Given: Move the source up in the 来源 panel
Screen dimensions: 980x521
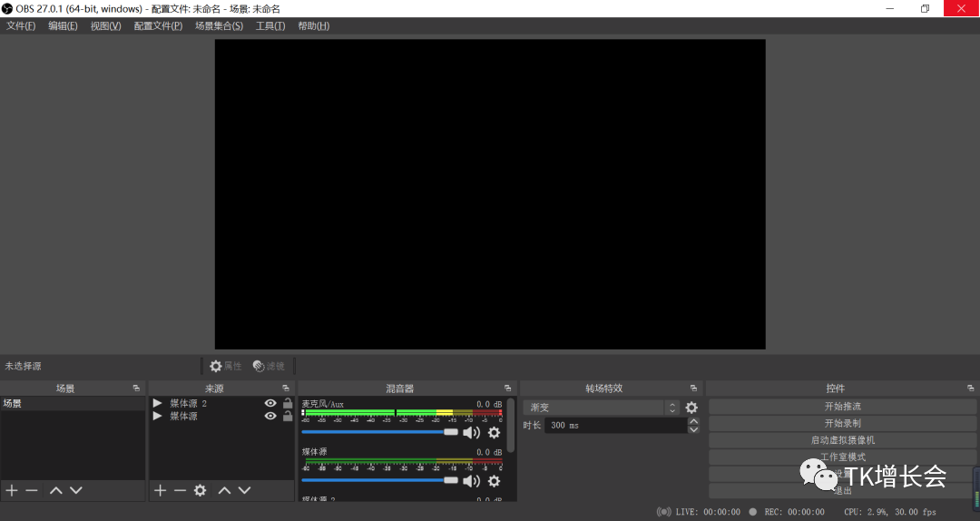Looking at the screenshot, I should click(x=224, y=490).
